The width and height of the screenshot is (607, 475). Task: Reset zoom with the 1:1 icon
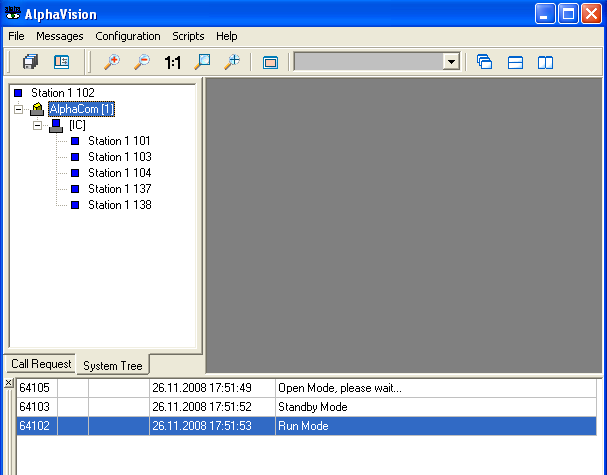click(172, 62)
